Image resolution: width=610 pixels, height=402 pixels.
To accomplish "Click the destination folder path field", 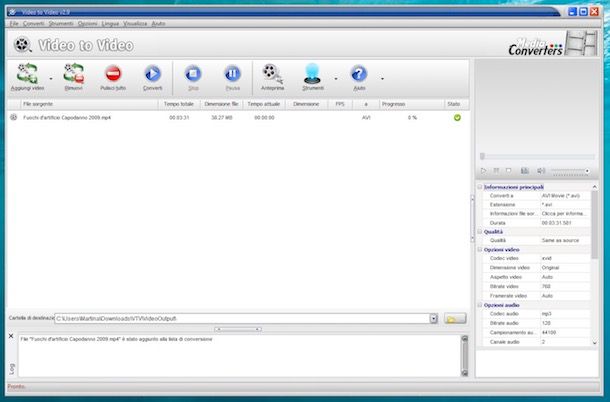I will tap(242, 319).
